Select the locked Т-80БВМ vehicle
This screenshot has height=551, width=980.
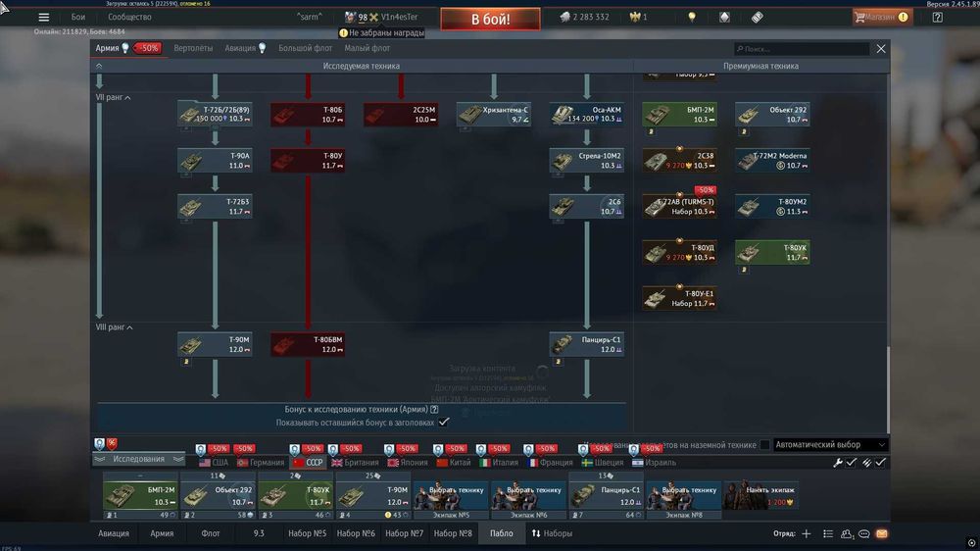pos(308,344)
